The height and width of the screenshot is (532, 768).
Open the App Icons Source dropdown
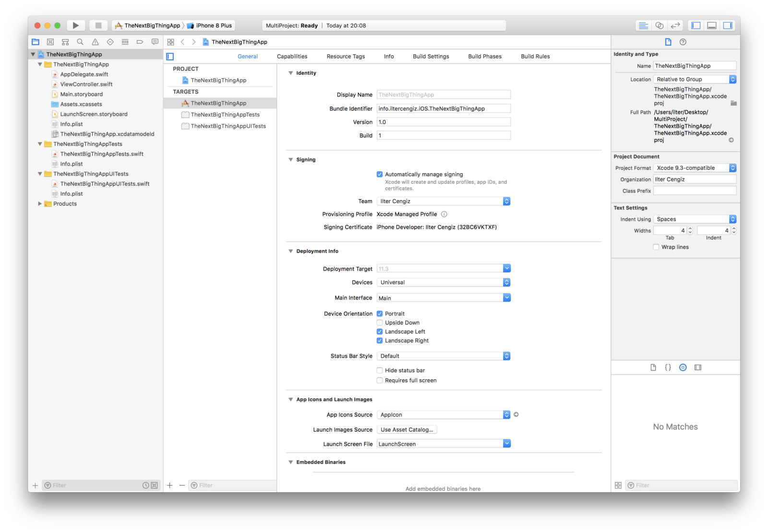(444, 415)
